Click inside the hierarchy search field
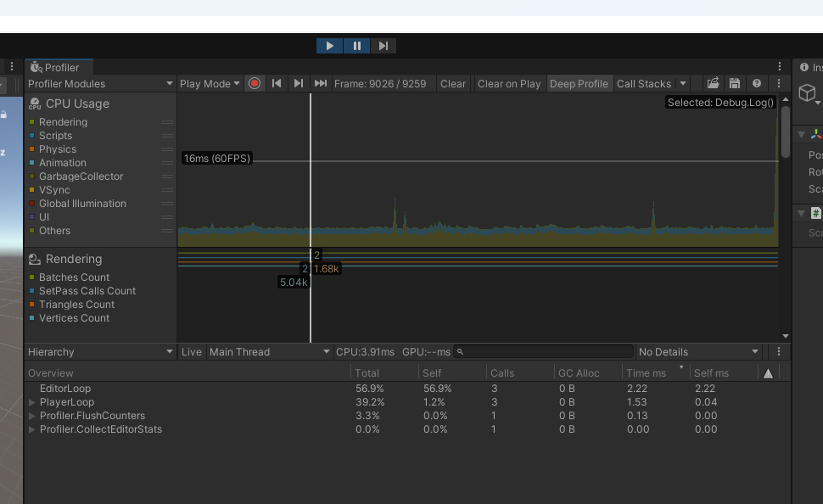Viewport: 823px width, 504px height. [x=543, y=351]
